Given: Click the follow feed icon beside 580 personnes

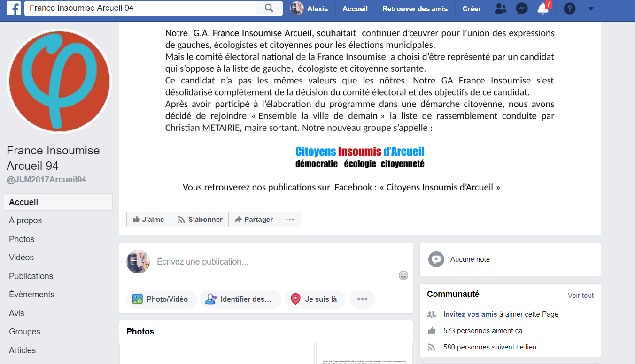Looking at the screenshot, I should pos(432,348).
